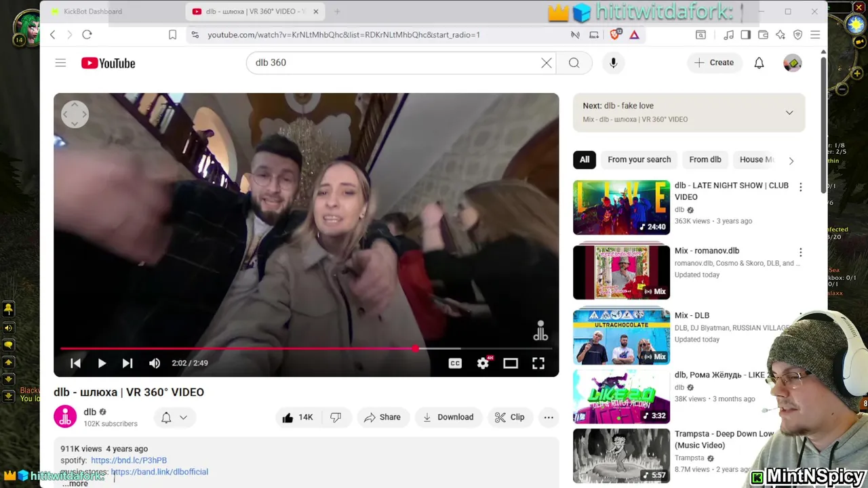This screenshot has width=868, height=488.
Task: Click the YouTube page scrollbar
Action: (x=824, y=125)
